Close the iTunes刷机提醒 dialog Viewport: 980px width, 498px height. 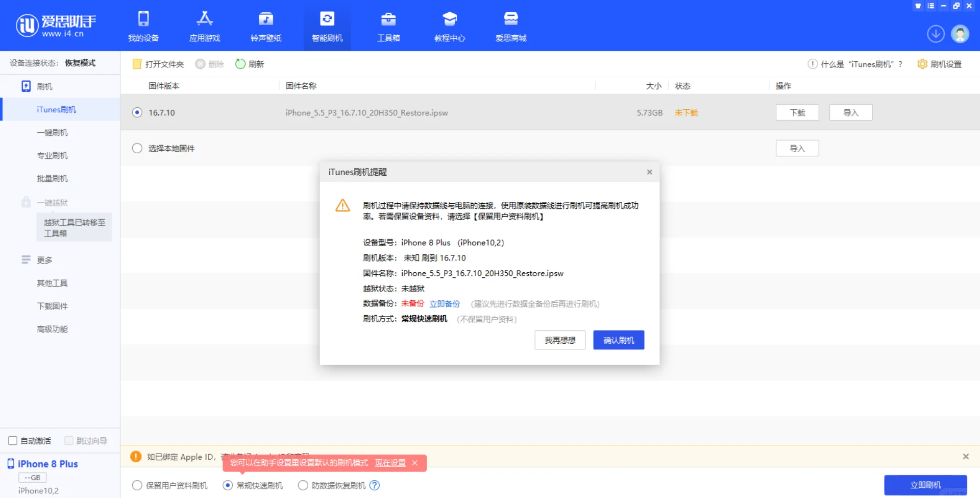coord(650,172)
